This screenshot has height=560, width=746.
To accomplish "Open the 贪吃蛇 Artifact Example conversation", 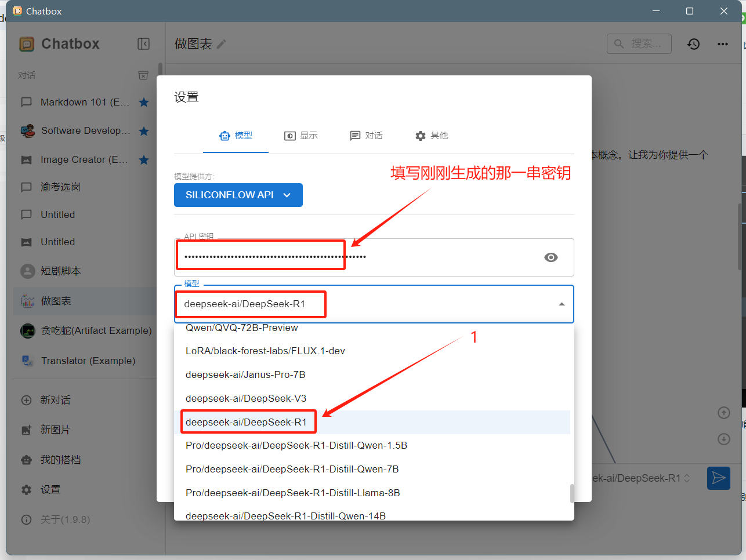I will tap(85, 330).
